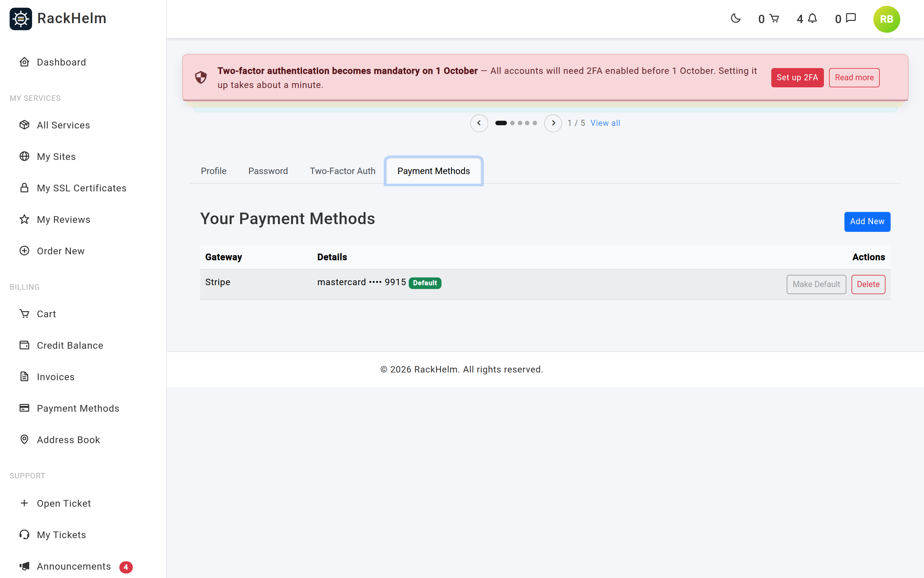The width and height of the screenshot is (924, 578).
Task: Click the Credit Balance wallet icon
Action: pos(24,345)
